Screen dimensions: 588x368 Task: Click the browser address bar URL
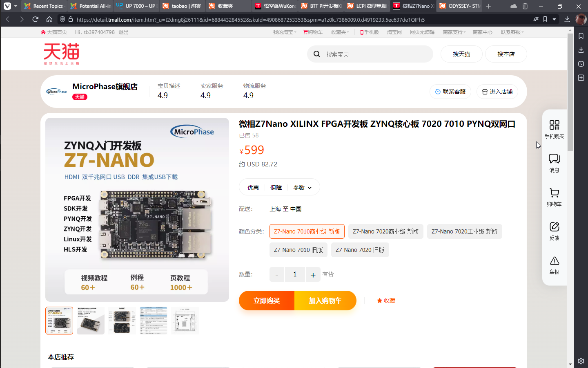(x=250, y=19)
